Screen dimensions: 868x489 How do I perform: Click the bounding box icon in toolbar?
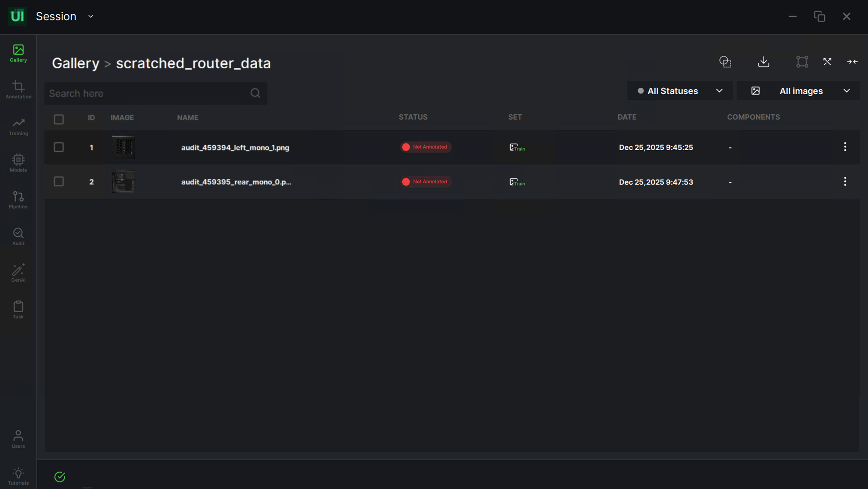tap(802, 62)
